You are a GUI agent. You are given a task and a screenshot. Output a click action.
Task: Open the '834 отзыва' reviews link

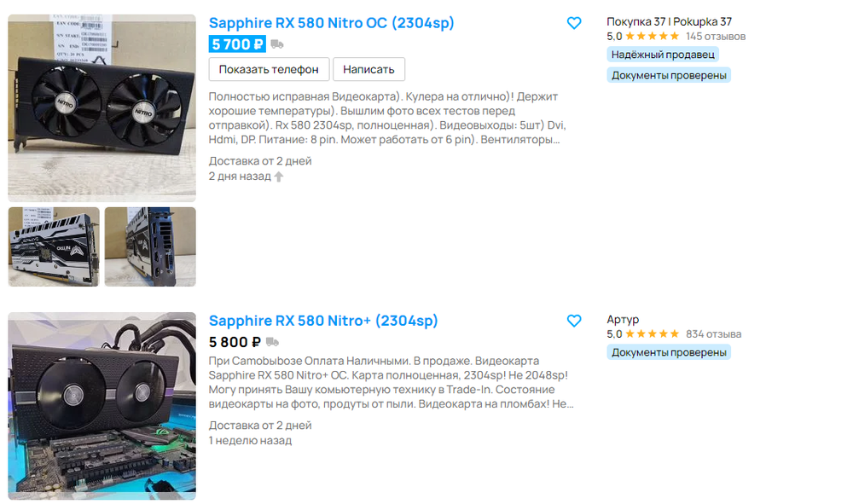coord(713,334)
